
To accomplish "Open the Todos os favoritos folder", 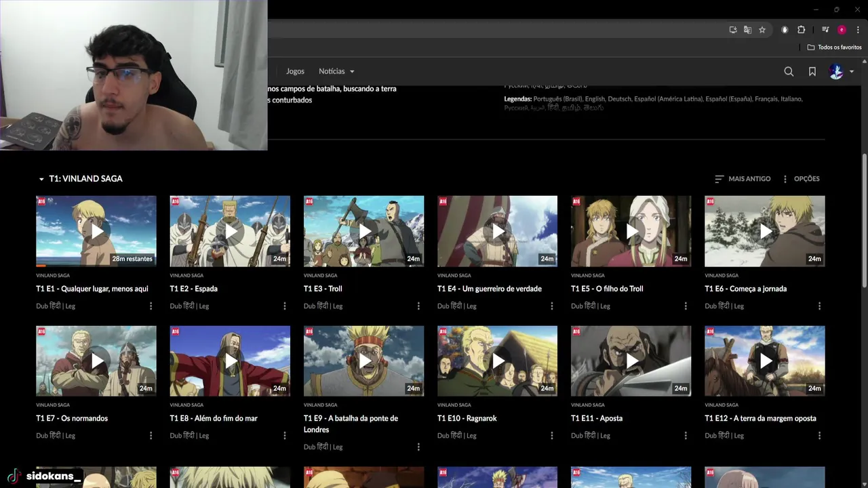I will [x=834, y=47].
